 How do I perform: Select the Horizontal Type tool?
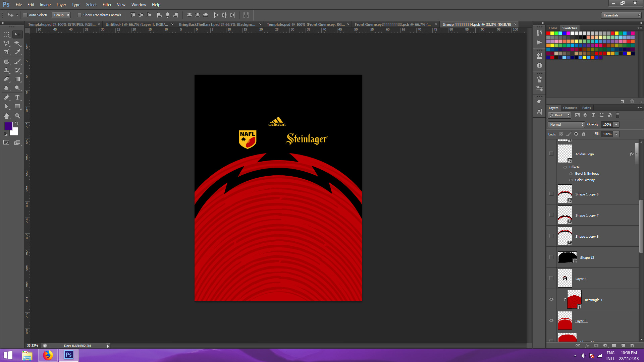[17, 98]
